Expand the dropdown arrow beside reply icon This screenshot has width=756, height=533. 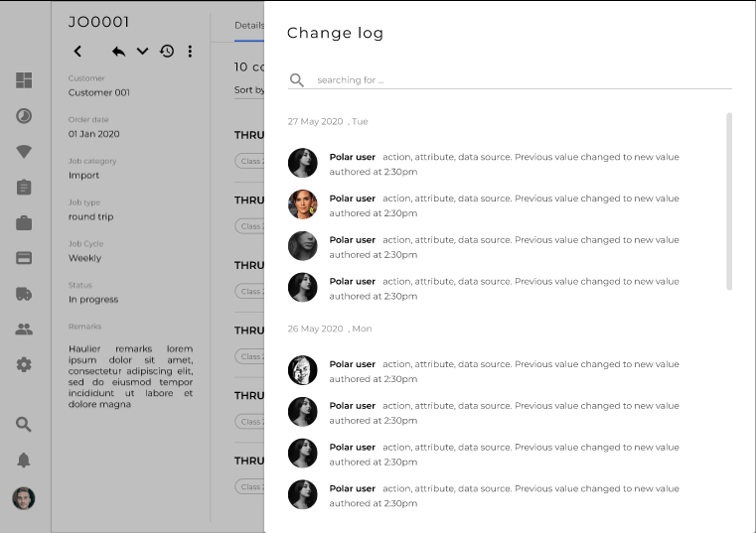point(142,52)
